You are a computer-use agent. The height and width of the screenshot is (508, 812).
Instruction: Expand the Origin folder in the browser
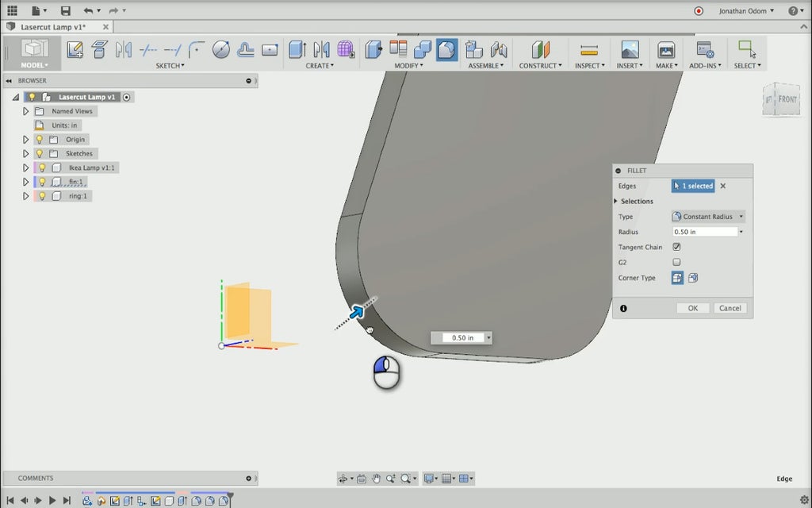point(25,140)
